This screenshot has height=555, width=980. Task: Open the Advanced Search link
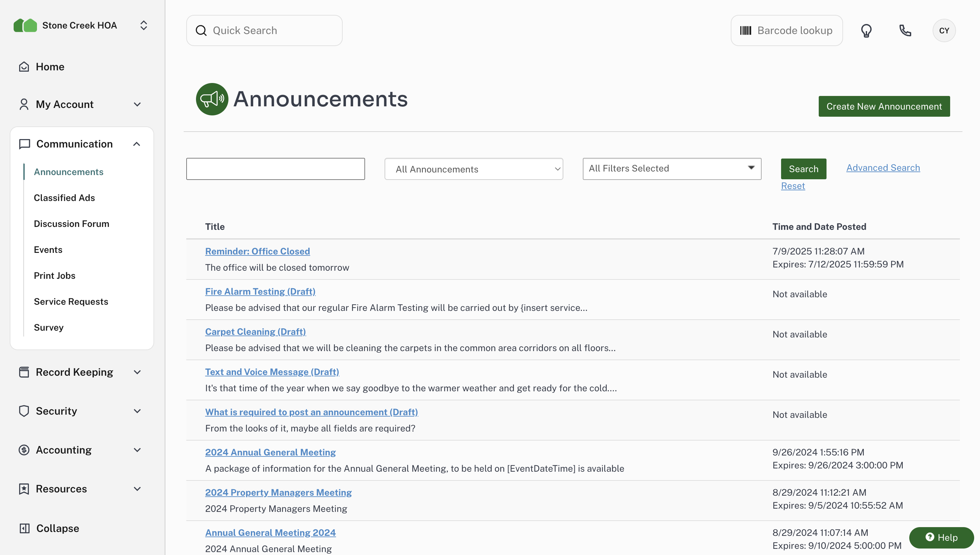883,168
